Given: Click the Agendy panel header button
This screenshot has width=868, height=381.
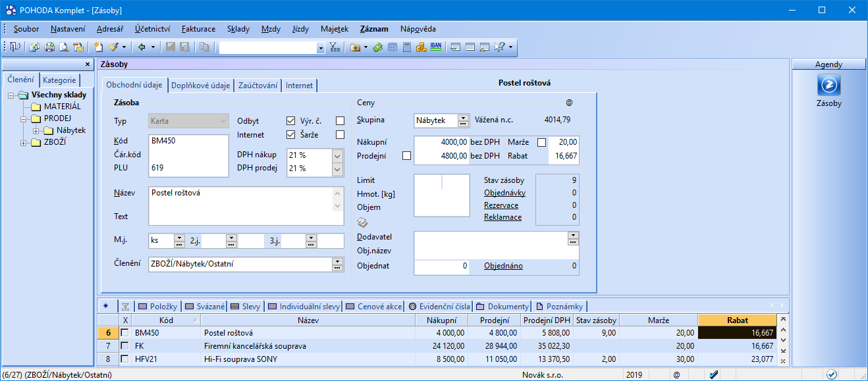Looking at the screenshot, I should [828, 64].
